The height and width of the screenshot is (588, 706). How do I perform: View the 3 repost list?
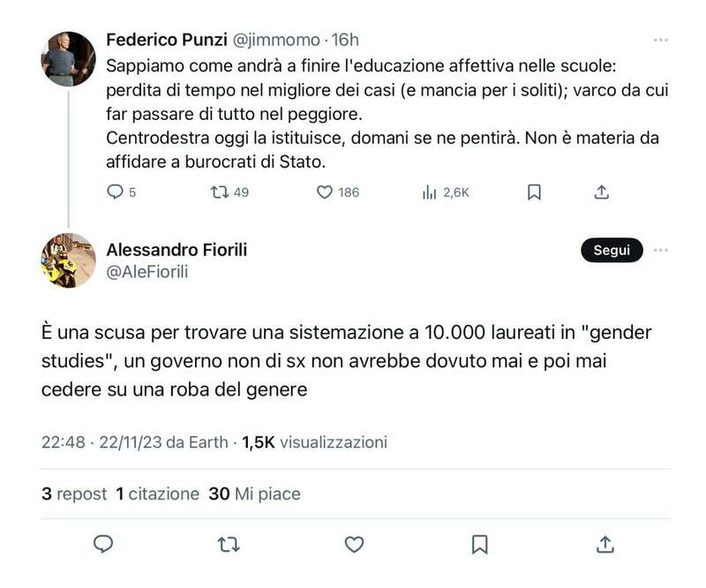74,494
